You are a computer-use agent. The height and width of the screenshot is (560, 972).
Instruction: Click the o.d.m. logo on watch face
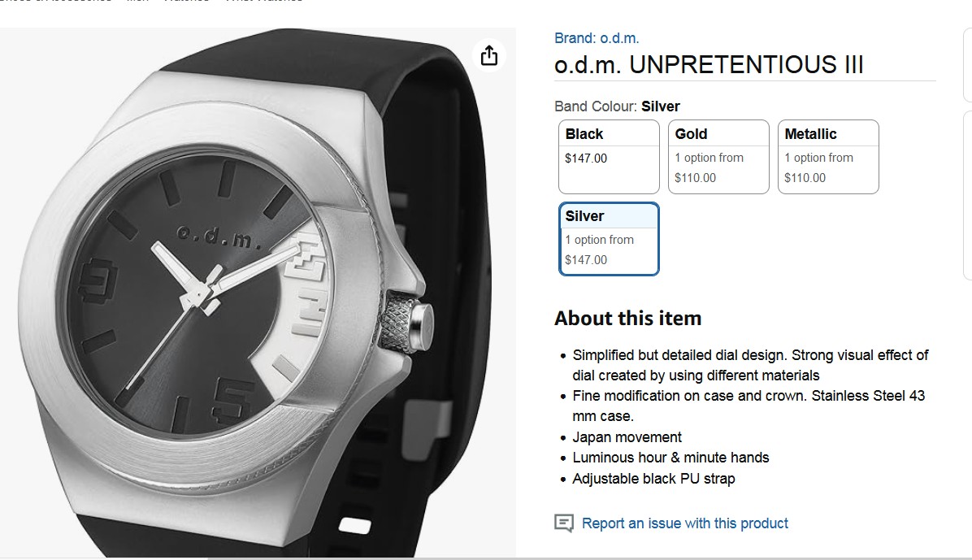tap(218, 235)
